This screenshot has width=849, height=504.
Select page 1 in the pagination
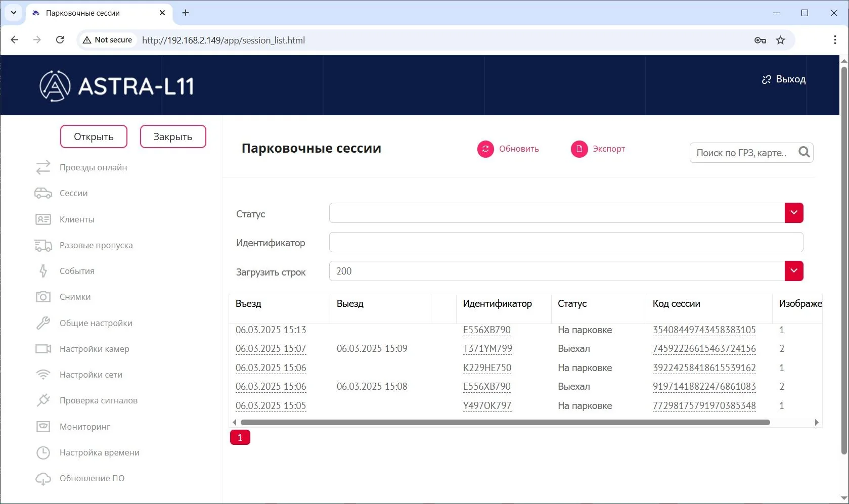pyautogui.click(x=240, y=437)
